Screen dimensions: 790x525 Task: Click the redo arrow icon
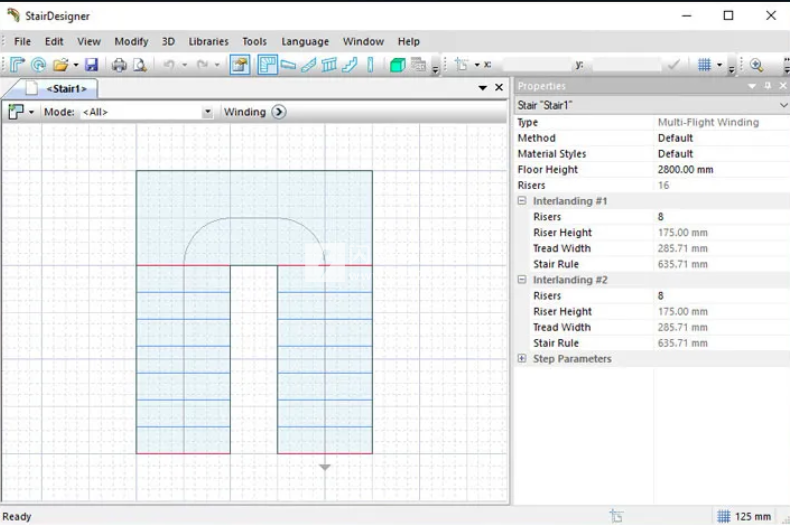203,64
